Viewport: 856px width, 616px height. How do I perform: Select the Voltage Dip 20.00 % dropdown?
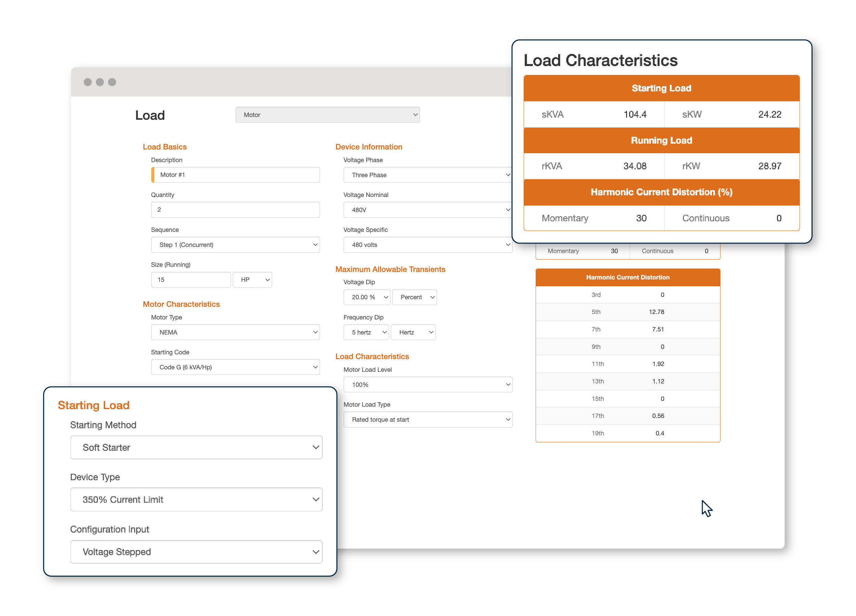[367, 297]
